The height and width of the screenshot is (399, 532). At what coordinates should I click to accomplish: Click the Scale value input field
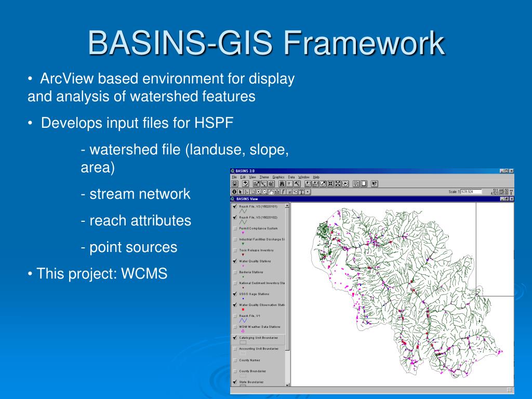[471, 192]
